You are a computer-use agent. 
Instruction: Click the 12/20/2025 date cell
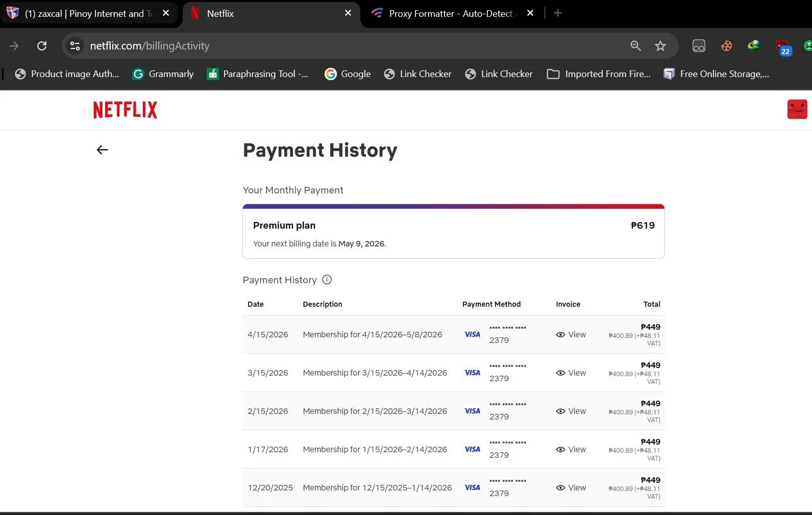coord(270,488)
